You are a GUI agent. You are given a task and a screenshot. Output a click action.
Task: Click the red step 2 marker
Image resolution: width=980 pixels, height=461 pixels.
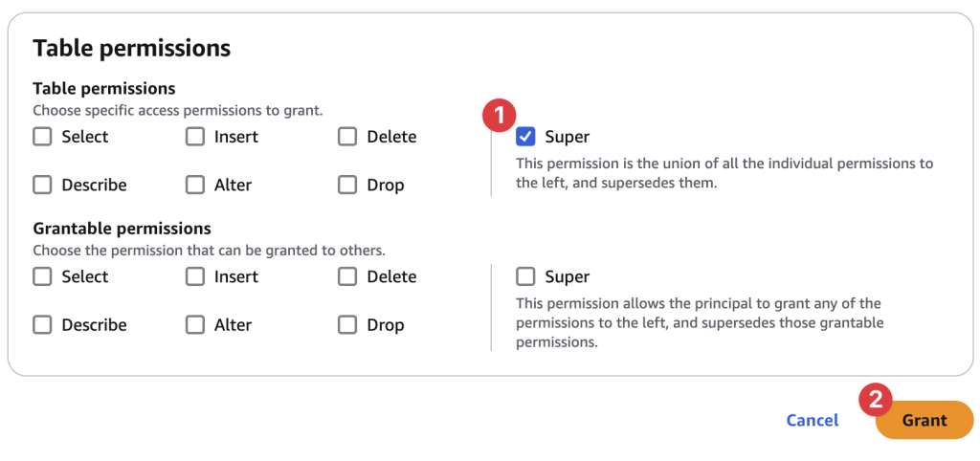tap(875, 399)
